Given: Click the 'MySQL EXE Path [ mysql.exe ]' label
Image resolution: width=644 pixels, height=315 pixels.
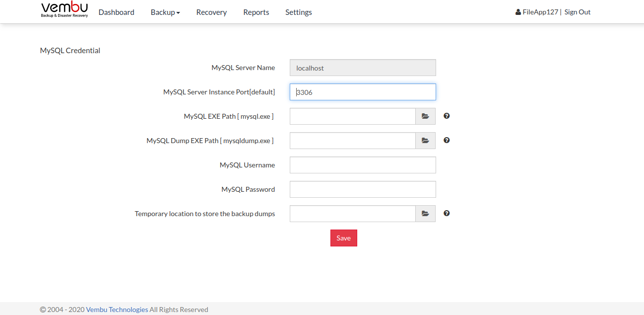Looking at the screenshot, I should point(229,116).
